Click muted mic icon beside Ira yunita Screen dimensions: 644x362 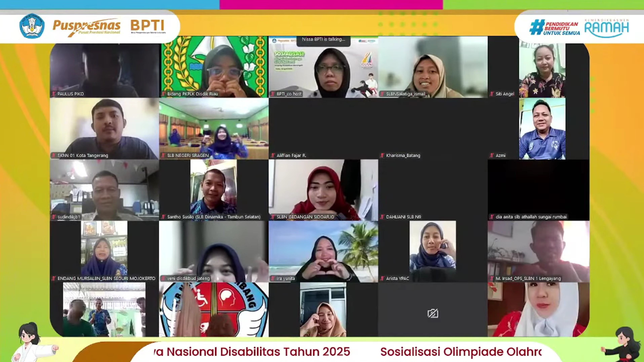273,278
